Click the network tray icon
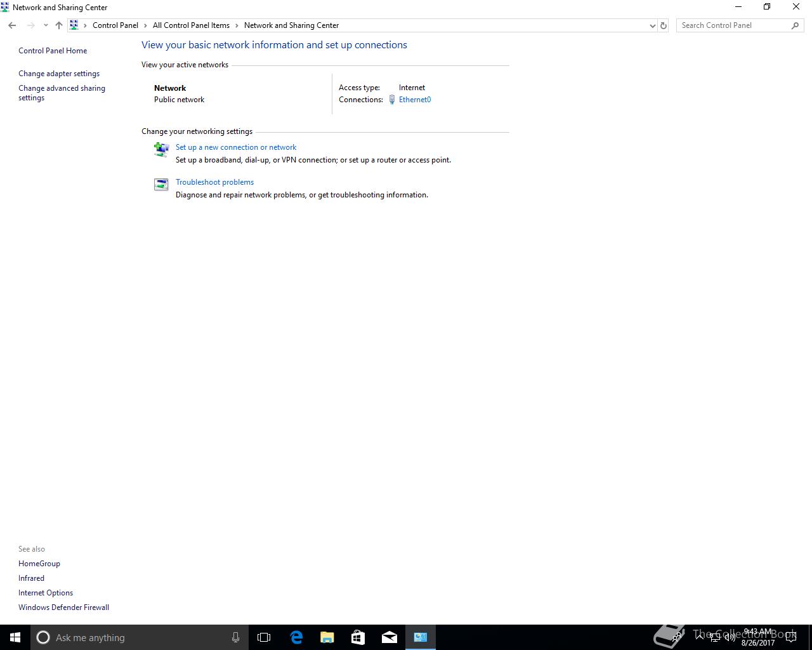 tap(715, 638)
